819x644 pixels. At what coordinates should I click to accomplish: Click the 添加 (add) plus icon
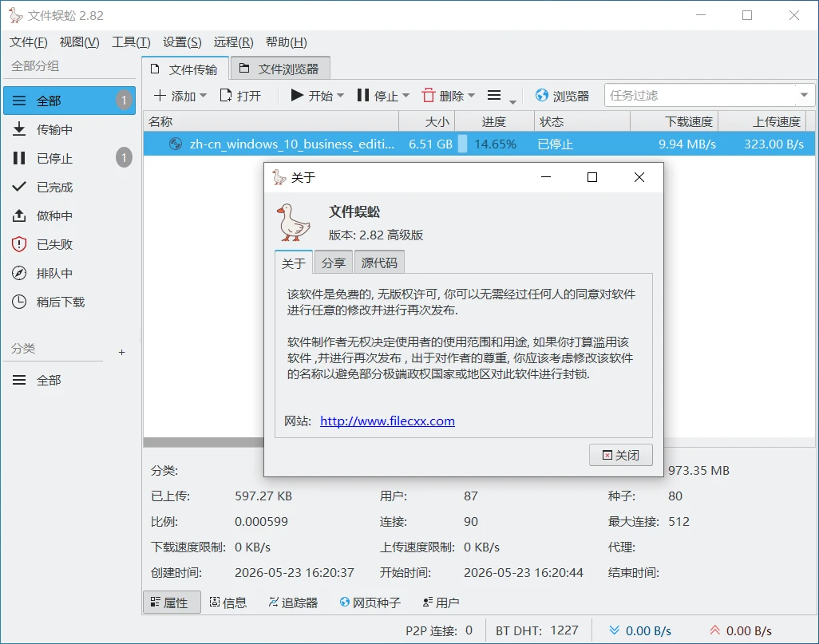point(160,96)
